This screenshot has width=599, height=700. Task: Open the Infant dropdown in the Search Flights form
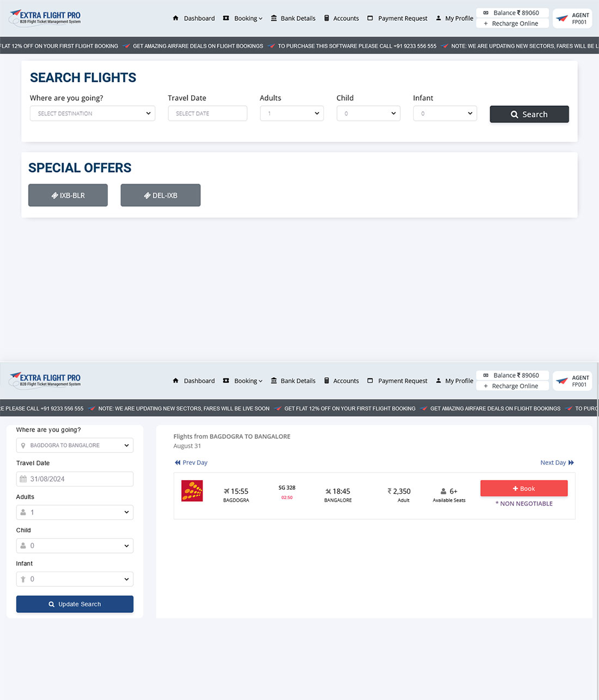pos(445,113)
